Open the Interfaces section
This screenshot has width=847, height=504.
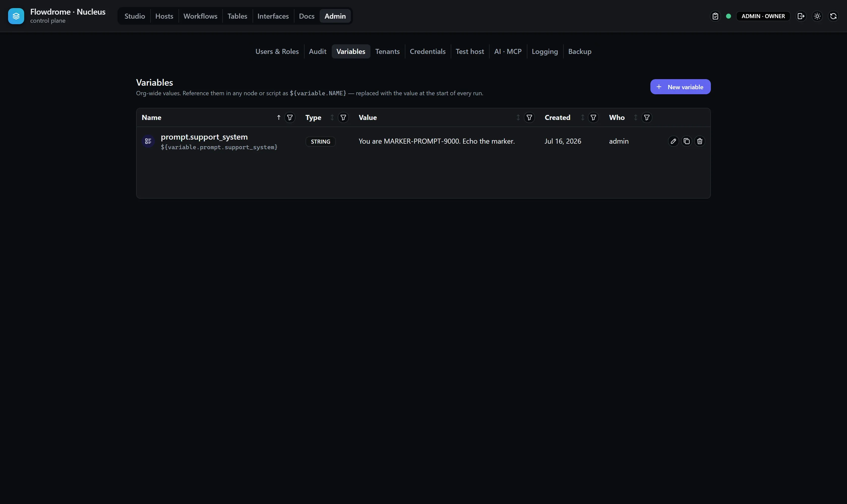273,16
